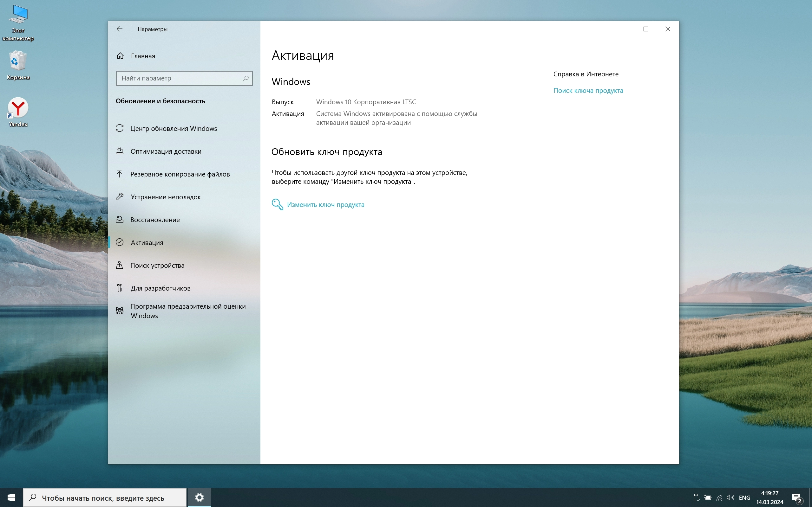Open the notification center icon in taskbar
The width and height of the screenshot is (812, 507).
coord(796,497)
